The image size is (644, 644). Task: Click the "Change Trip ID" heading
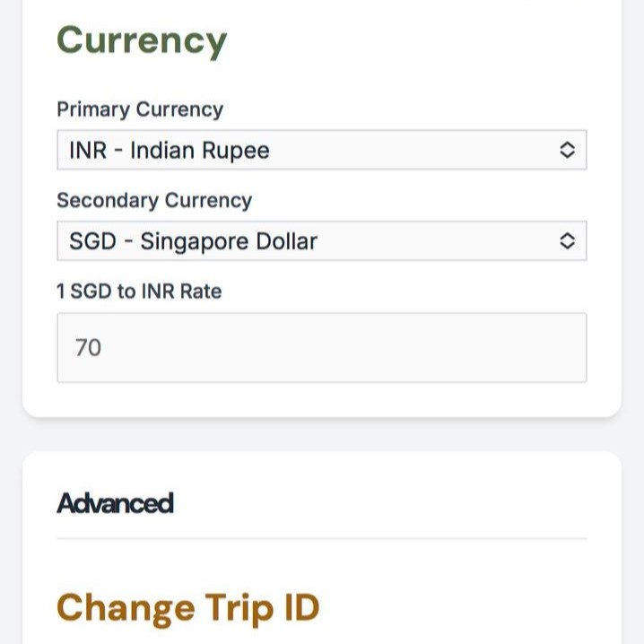pyautogui.click(x=188, y=607)
